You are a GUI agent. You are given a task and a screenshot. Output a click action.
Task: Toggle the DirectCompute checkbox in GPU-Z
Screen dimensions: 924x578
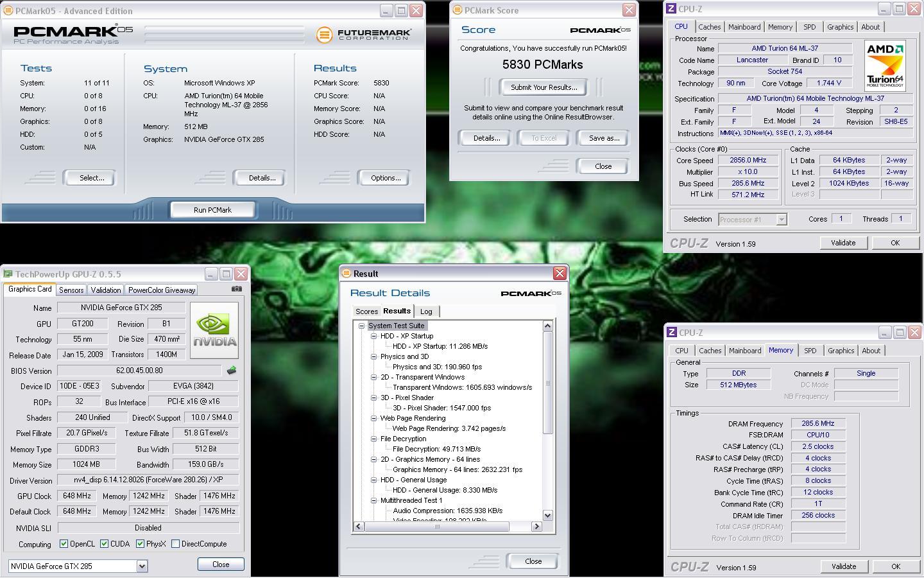pyautogui.click(x=175, y=544)
